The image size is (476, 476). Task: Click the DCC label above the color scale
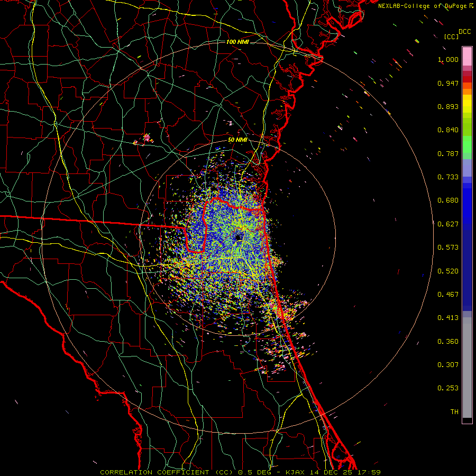464,32
